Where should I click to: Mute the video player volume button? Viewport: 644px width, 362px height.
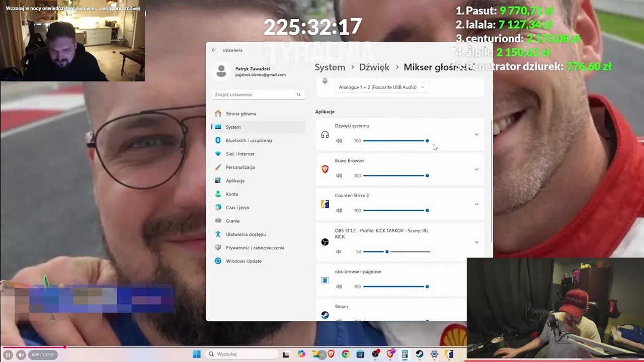(x=21, y=355)
